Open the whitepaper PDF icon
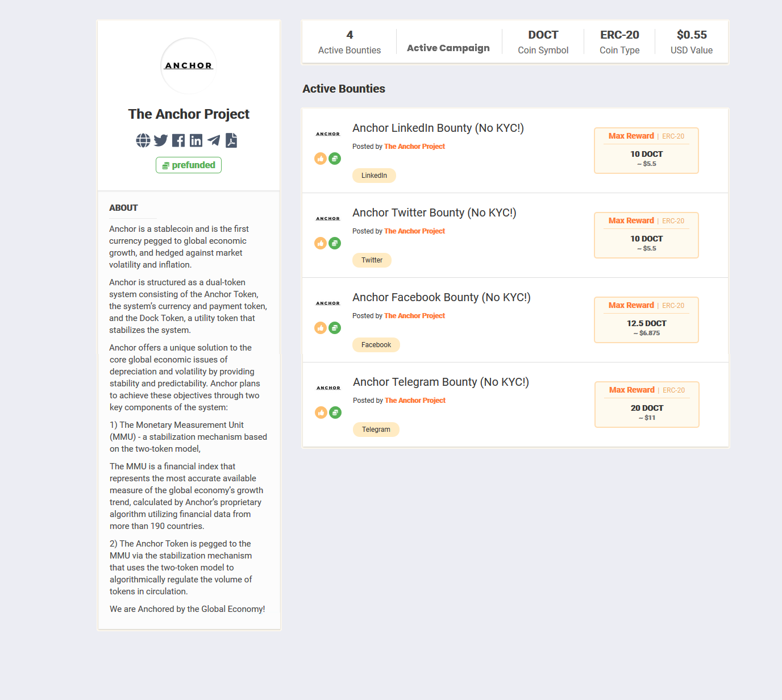The height and width of the screenshot is (700, 782). point(231,140)
